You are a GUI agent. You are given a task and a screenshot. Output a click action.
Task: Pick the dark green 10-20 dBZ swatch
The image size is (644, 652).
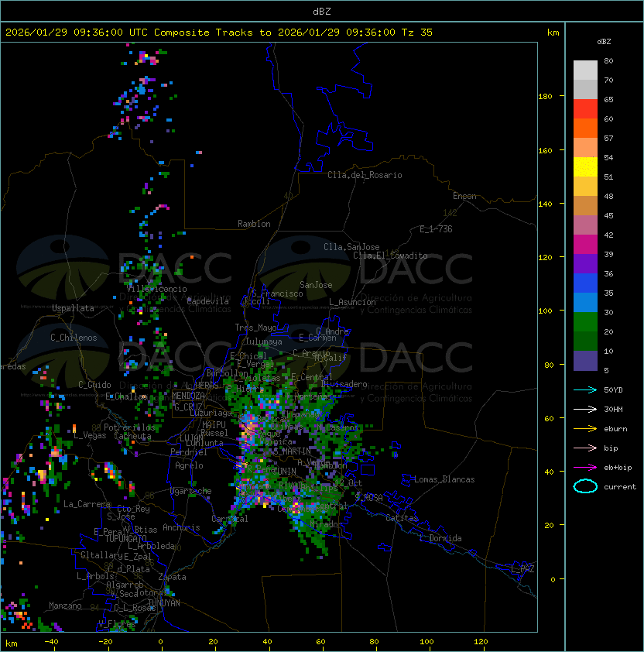(585, 341)
